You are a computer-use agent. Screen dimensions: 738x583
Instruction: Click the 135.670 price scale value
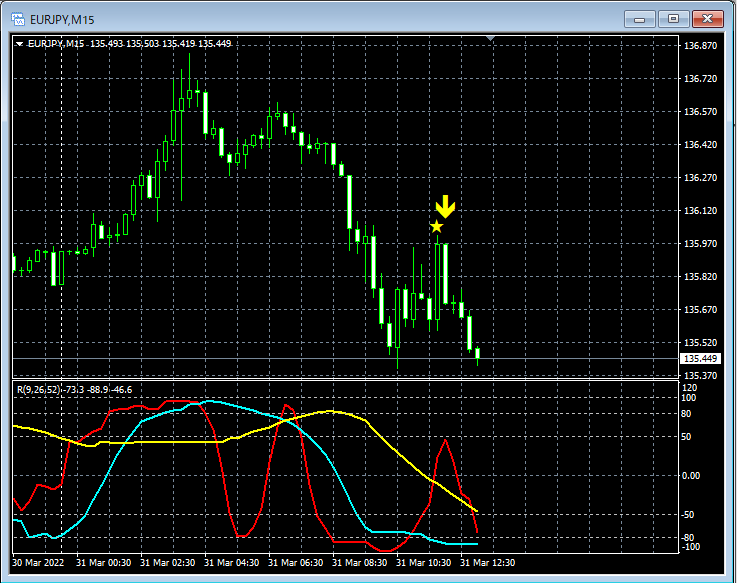tap(700, 309)
